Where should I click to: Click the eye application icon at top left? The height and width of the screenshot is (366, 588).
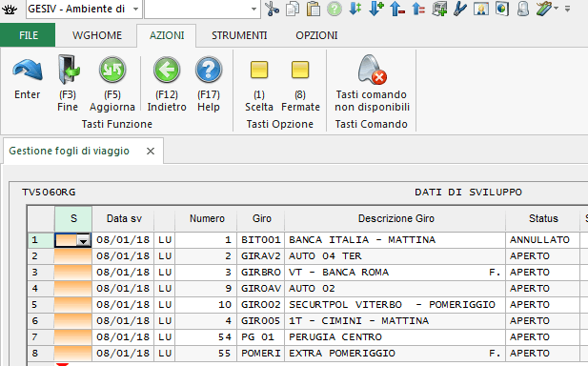click(10, 9)
